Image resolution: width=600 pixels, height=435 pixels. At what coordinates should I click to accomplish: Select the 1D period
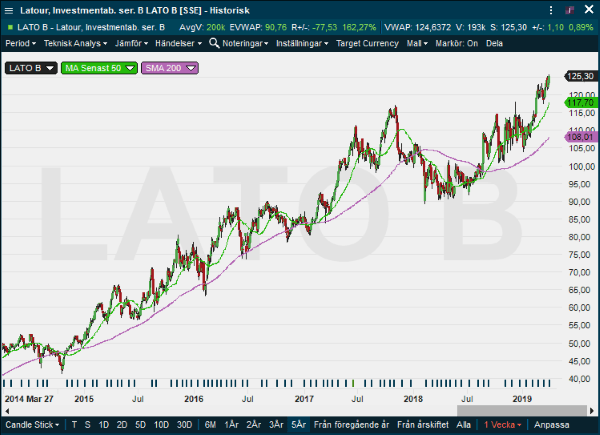pos(104,425)
